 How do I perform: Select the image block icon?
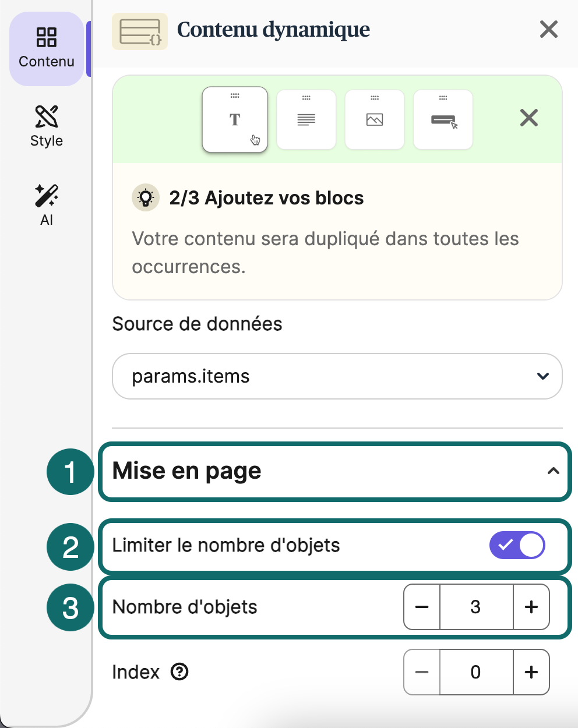click(x=375, y=119)
